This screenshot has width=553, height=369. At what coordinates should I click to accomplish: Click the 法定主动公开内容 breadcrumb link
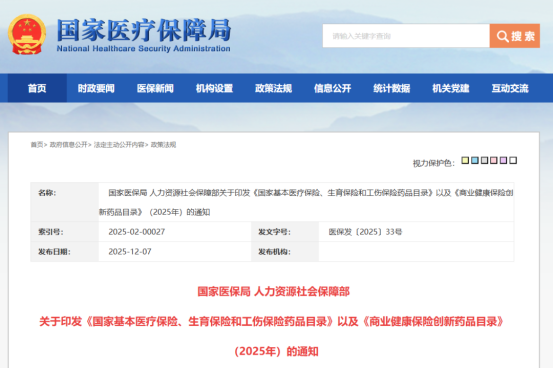pos(119,145)
